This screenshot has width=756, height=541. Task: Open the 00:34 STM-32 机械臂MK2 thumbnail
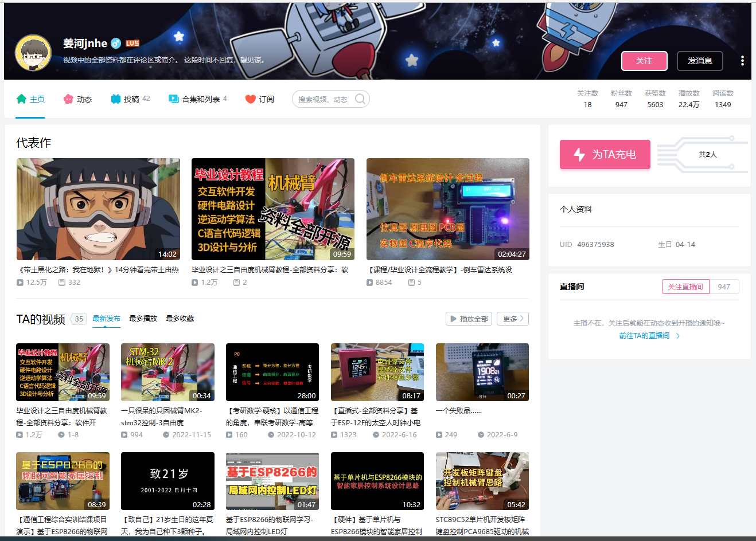click(167, 372)
